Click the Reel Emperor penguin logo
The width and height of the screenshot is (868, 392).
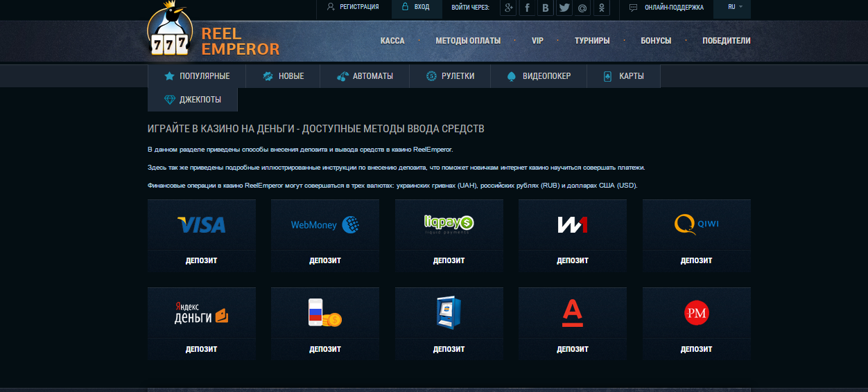168,31
